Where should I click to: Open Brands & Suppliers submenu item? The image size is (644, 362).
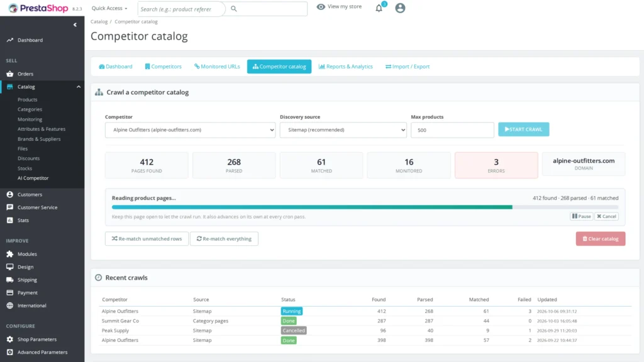coord(39,139)
